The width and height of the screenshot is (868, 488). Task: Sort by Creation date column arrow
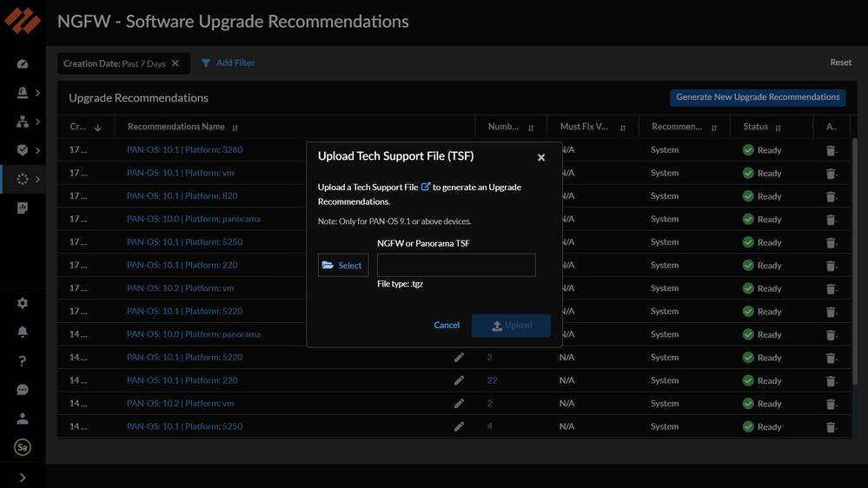98,128
